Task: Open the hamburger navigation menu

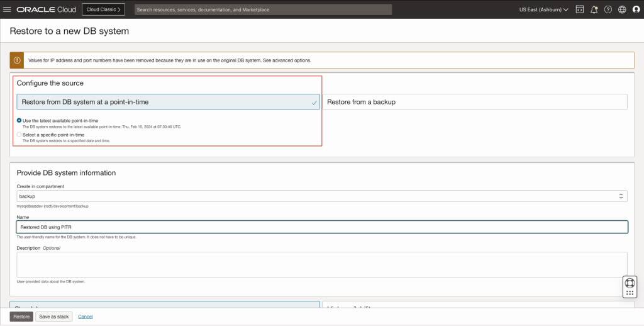Action: (7, 9)
